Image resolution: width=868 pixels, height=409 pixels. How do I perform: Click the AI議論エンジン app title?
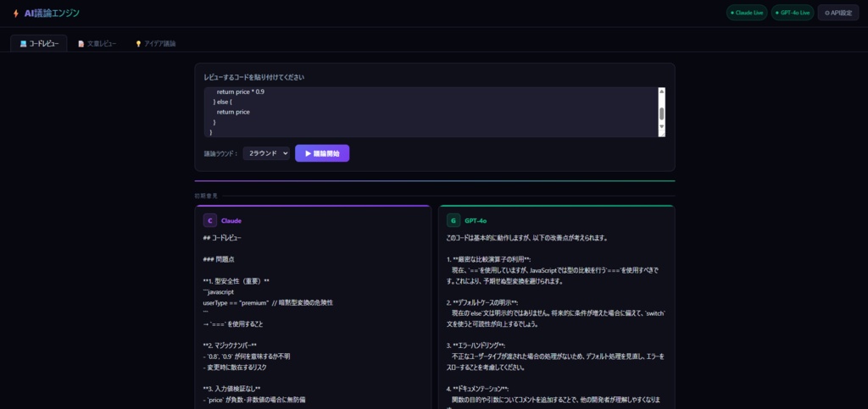(52, 13)
